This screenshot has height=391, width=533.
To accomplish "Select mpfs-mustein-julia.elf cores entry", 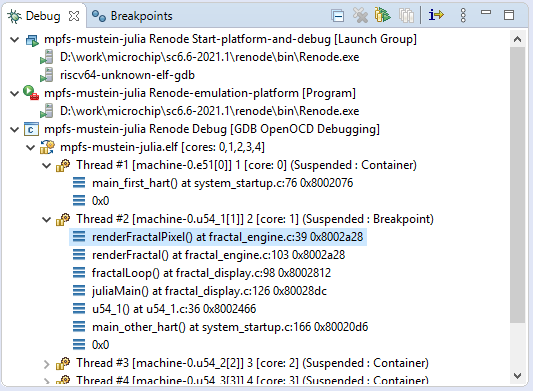I will 162,148.
